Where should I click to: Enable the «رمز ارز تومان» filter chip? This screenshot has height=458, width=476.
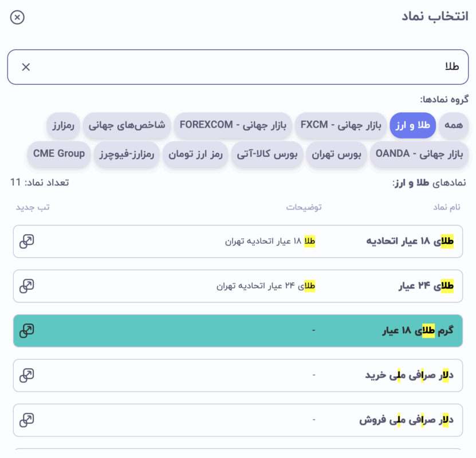pos(195,155)
